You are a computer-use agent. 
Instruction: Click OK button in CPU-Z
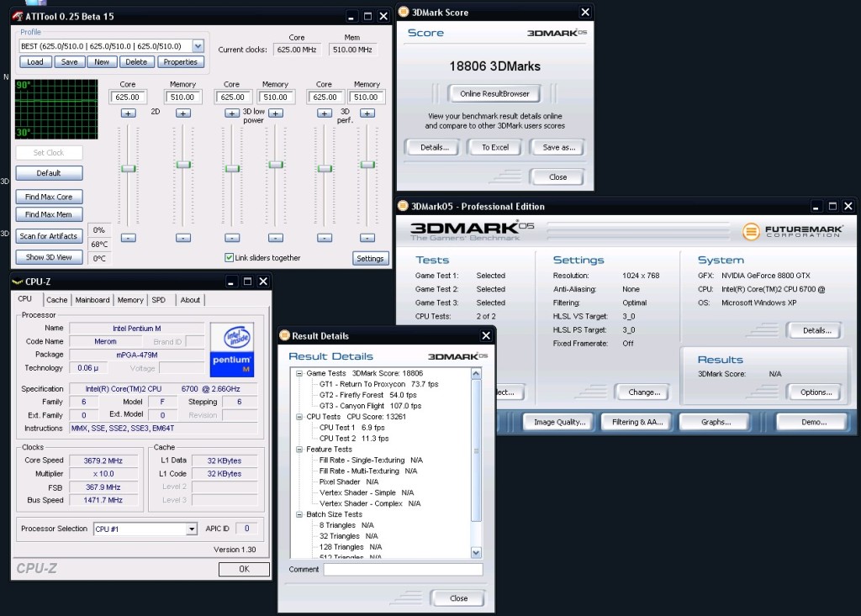click(244, 569)
